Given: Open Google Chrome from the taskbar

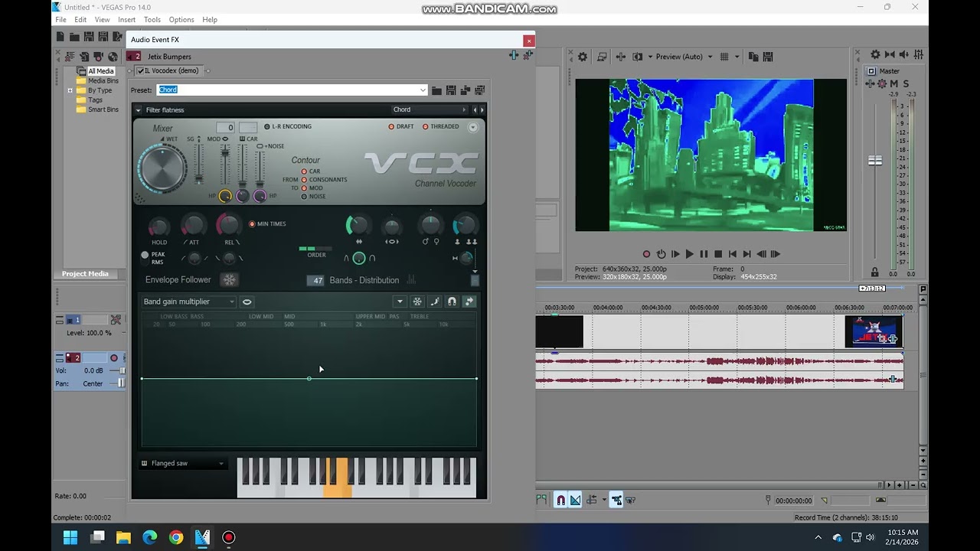Looking at the screenshot, I should point(176,537).
